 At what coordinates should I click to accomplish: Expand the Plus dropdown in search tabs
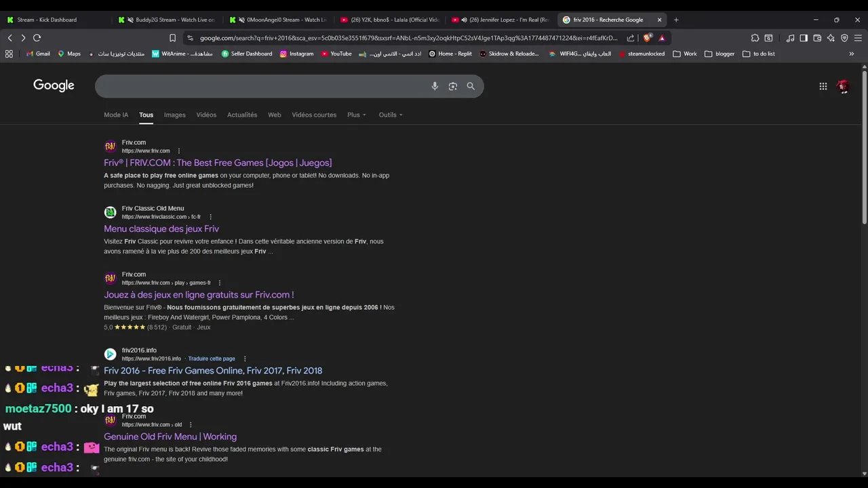(x=357, y=115)
